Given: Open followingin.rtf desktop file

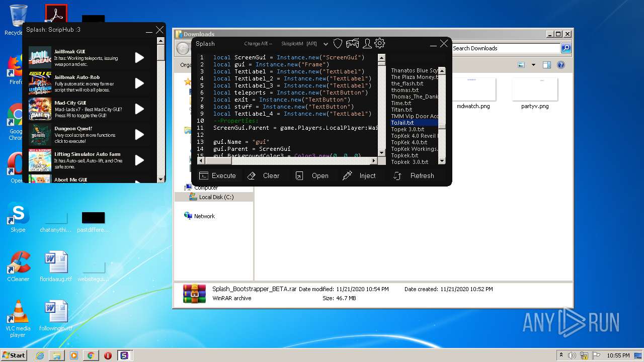Looking at the screenshot, I should click(56, 316).
